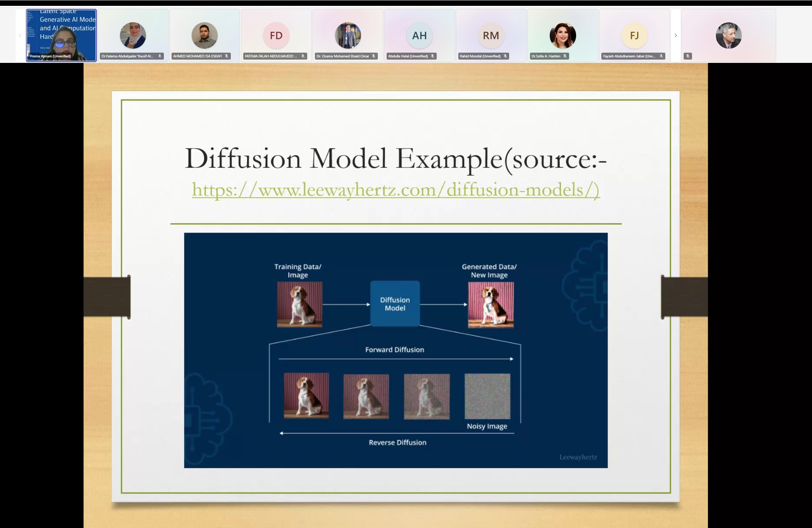Click the FJ initials avatar

coord(634,35)
